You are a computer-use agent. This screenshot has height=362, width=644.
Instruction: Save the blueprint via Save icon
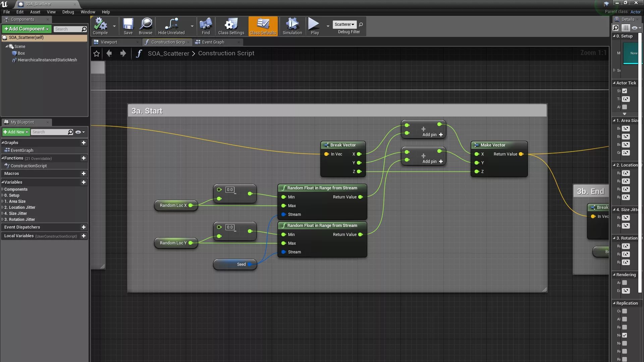pyautogui.click(x=128, y=26)
